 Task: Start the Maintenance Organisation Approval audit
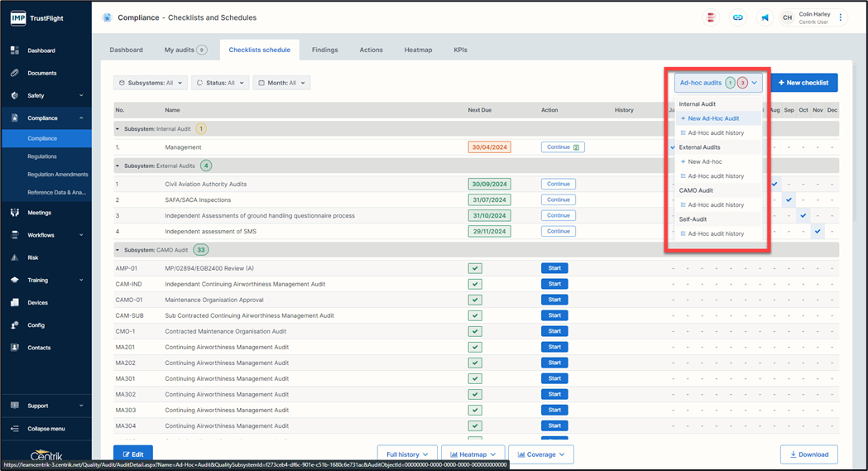click(554, 300)
